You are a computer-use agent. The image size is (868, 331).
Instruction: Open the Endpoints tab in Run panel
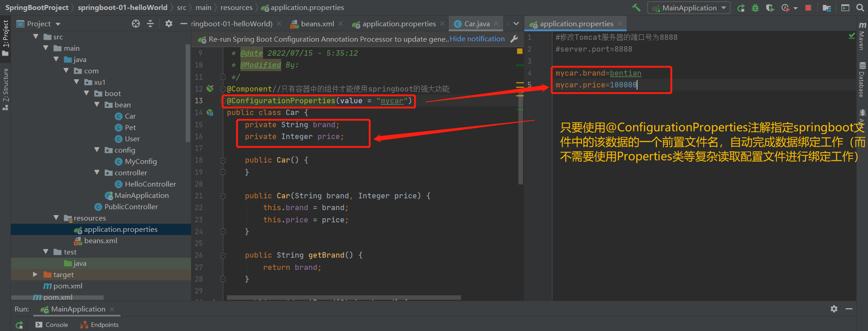pyautogui.click(x=100, y=325)
